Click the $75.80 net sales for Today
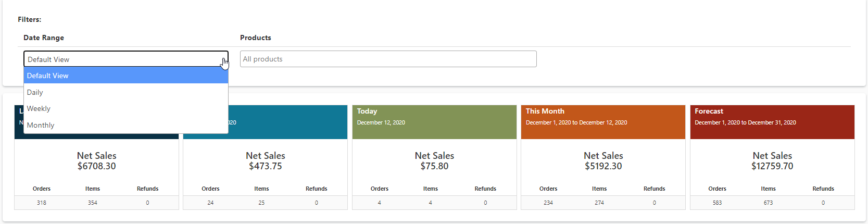This screenshot has width=868, height=224. 434,166
